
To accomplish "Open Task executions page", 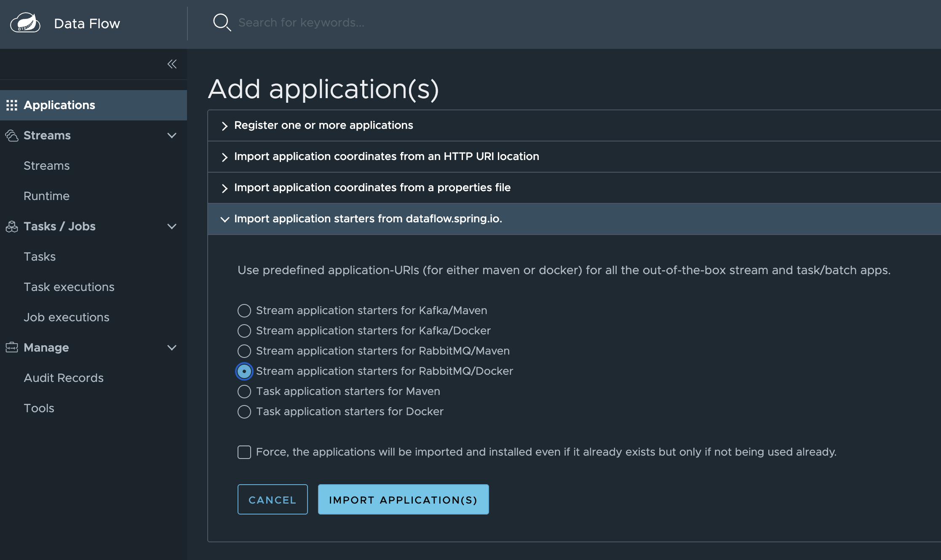I will tap(69, 287).
